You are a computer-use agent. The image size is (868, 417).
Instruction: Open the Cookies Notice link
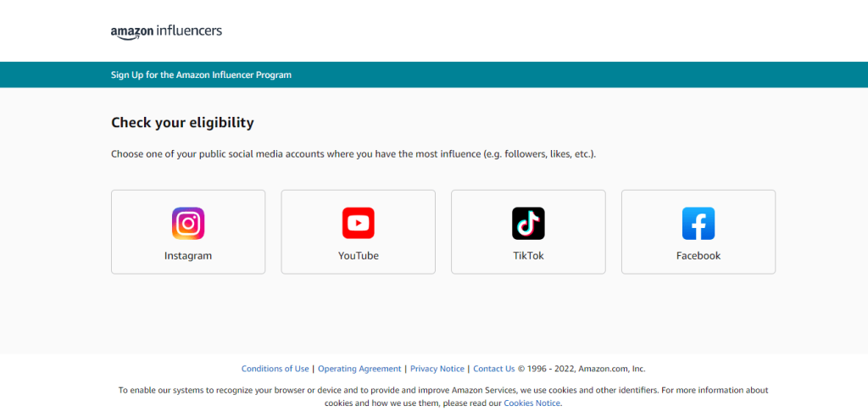click(x=532, y=403)
